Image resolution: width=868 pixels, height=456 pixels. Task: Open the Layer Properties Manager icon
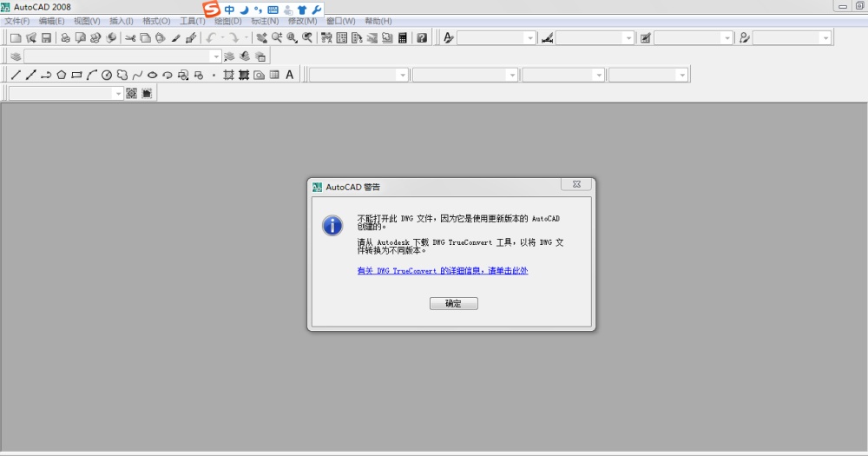point(16,56)
